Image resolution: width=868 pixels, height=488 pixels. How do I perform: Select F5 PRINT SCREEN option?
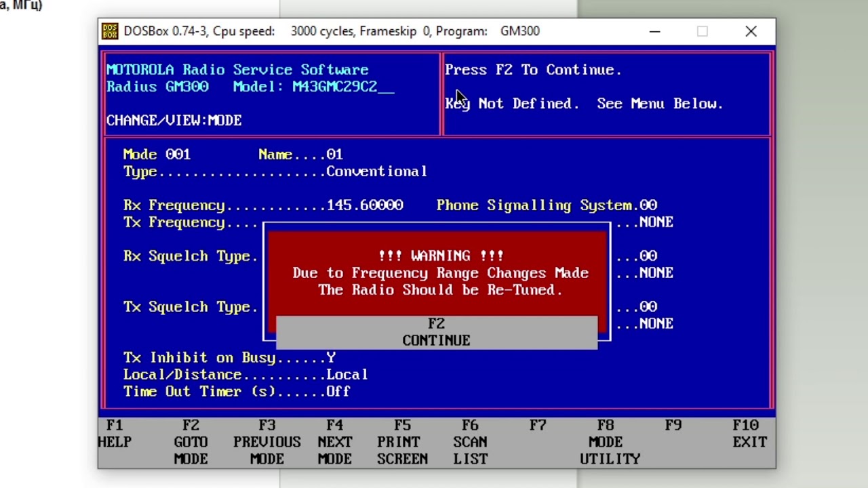coord(403,442)
